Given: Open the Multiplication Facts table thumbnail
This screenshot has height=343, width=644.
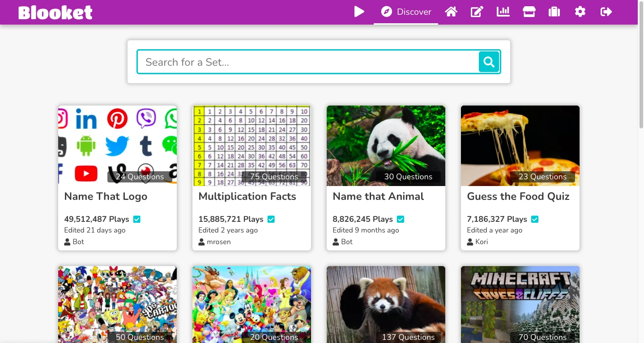Looking at the screenshot, I should (252, 146).
